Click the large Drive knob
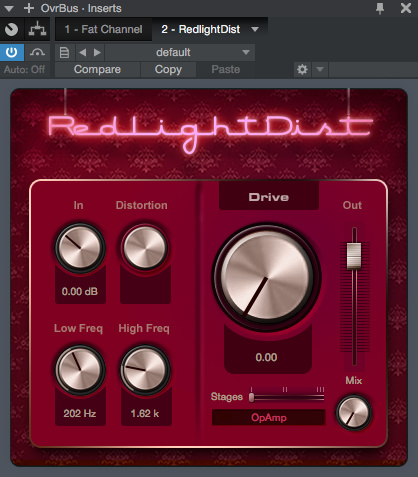 click(x=267, y=277)
